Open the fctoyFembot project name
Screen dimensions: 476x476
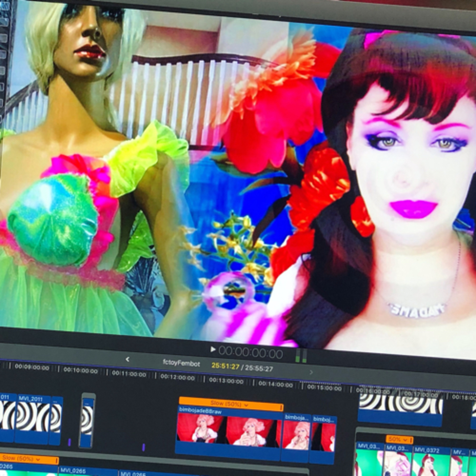coord(181,363)
